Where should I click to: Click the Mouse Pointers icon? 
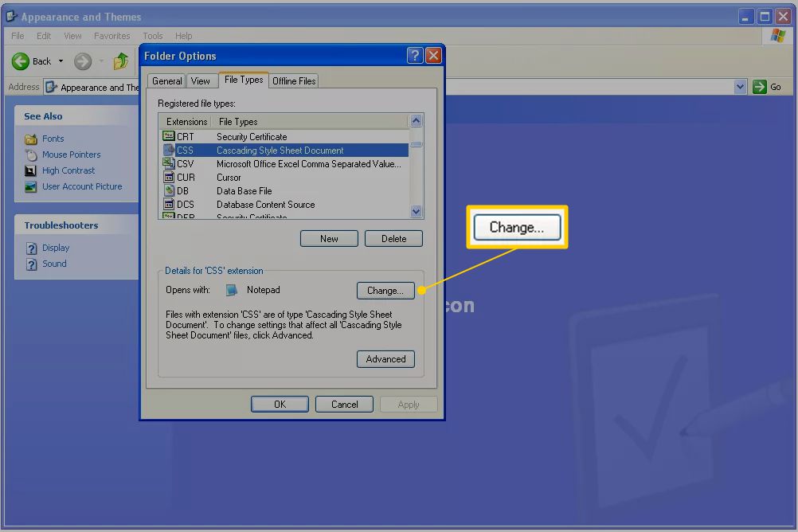coord(31,155)
